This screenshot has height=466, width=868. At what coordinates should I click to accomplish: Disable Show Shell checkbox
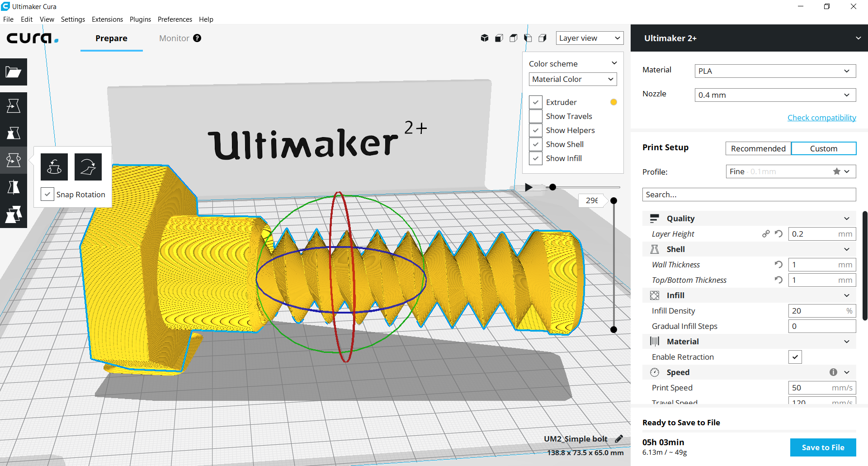(x=536, y=144)
